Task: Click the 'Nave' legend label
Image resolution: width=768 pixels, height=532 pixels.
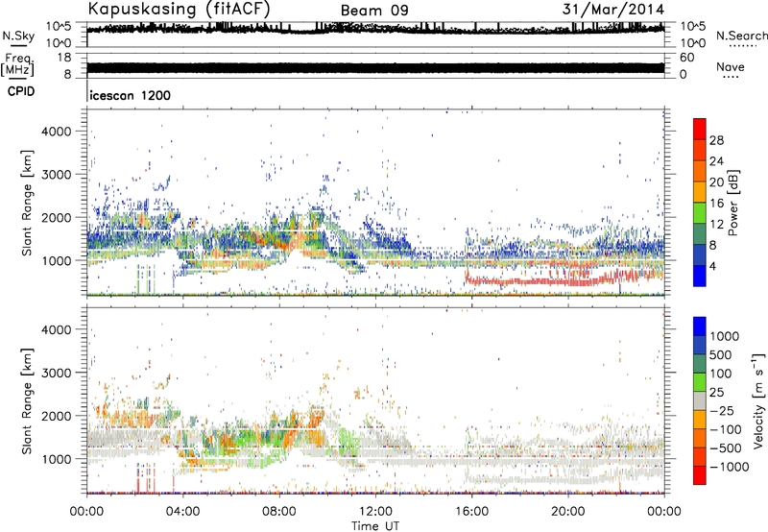Action: (731, 66)
